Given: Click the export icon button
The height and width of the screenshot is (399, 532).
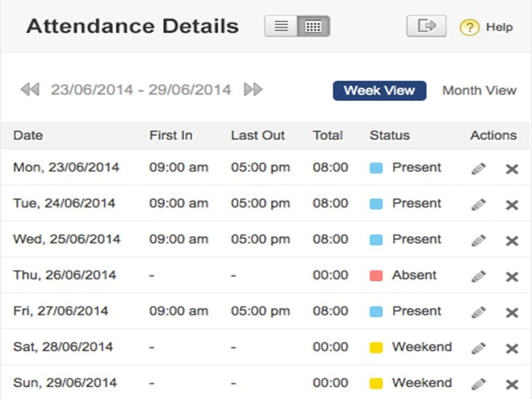Looking at the screenshot, I should click(x=426, y=26).
